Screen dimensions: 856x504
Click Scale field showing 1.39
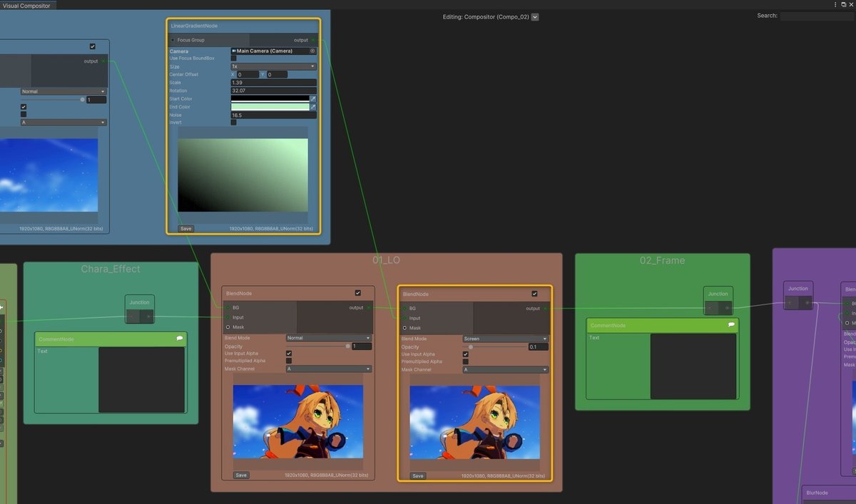[x=273, y=83]
